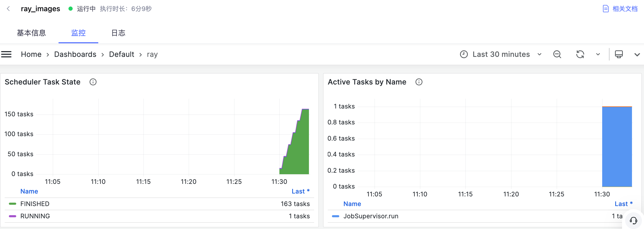
Task: Toggle the FINISHED series in legend
Action: [x=35, y=204]
